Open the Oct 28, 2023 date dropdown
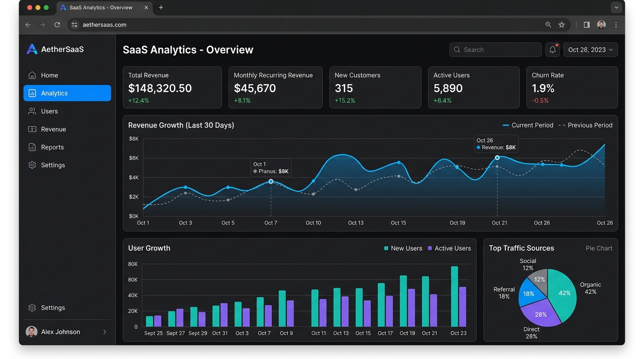 (x=591, y=50)
